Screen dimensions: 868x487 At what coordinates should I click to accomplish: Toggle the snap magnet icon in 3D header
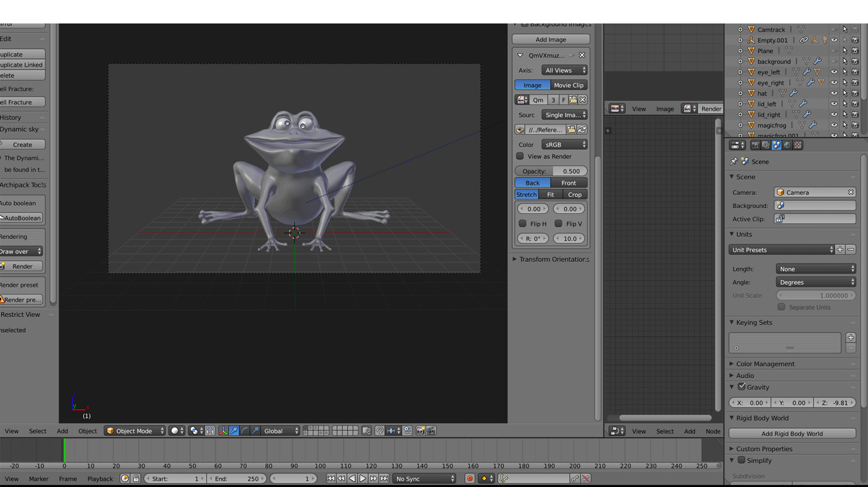[x=380, y=431]
